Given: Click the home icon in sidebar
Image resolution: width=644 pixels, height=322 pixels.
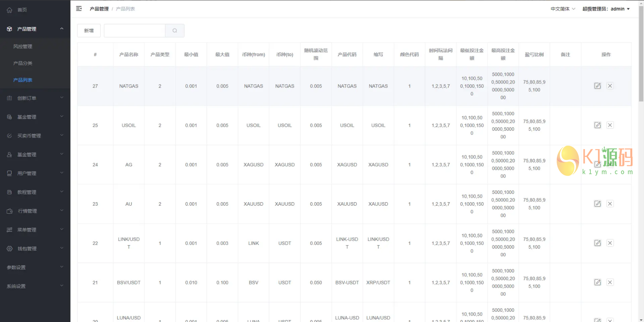Looking at the screenshot, I should click(9, 10).
